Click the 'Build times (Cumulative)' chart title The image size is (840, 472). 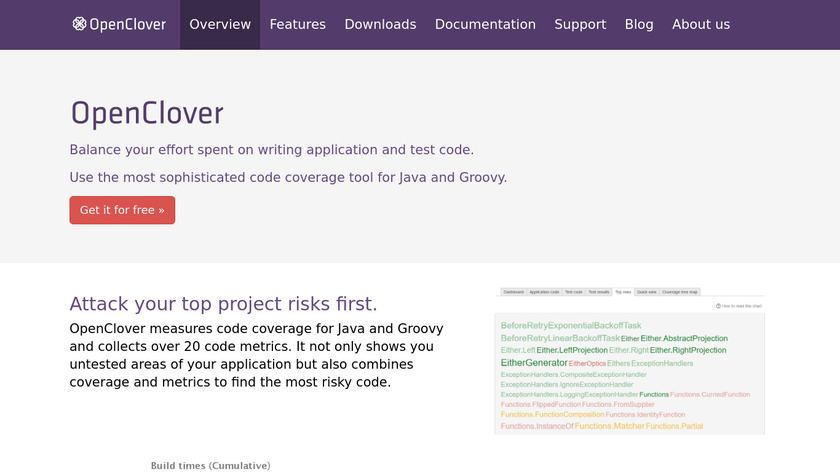tap(210, 465)
